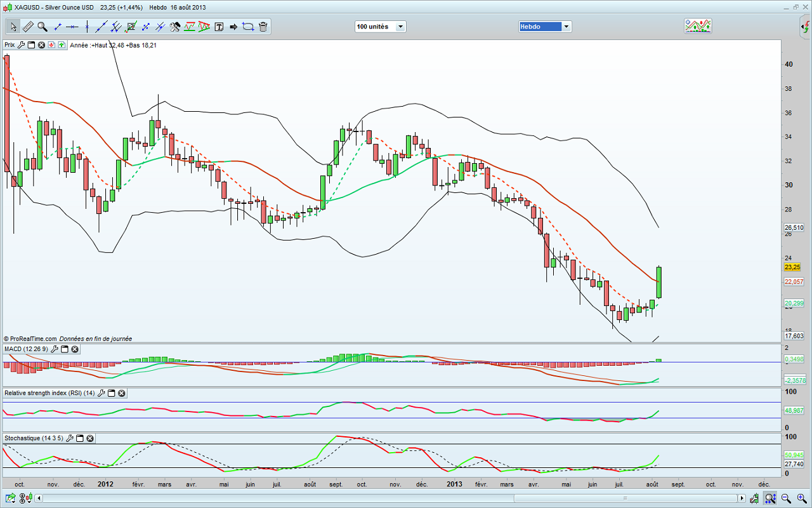Open the hammer and wrench tools icon
Screen dimensions: 812x508
pyautogui.click(x=175, y=27)
